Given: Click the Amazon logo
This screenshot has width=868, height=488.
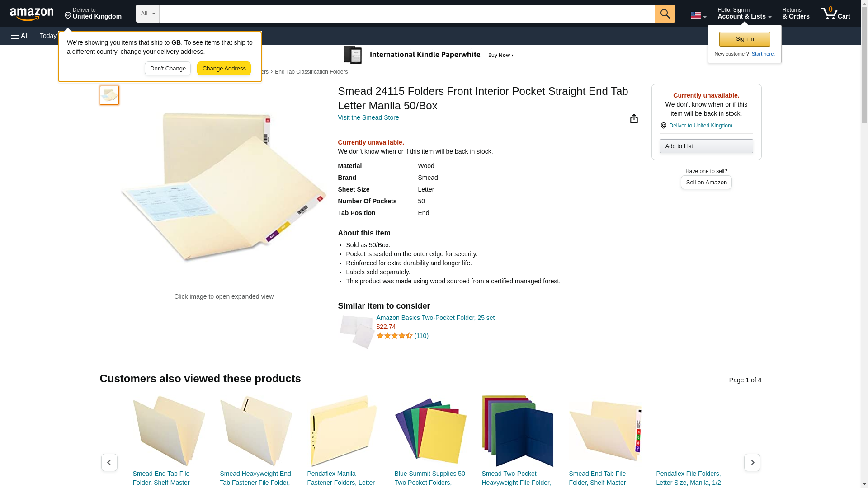Looking at the screenshot, I should [32, 14].
